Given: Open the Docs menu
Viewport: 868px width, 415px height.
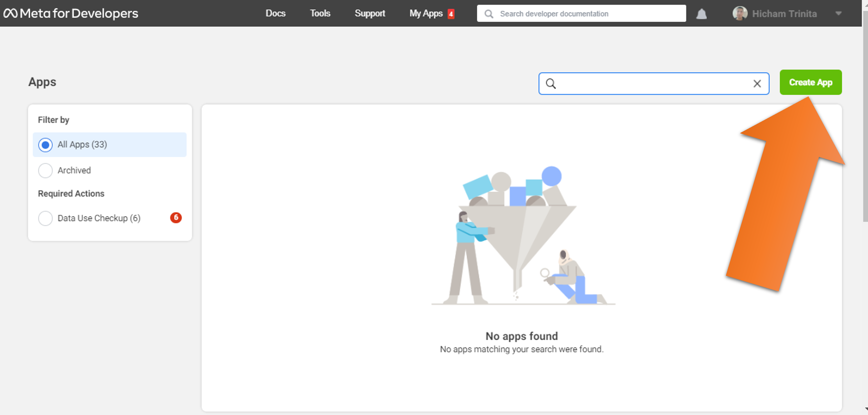Looking at the screenshot, I should (275, 14).
